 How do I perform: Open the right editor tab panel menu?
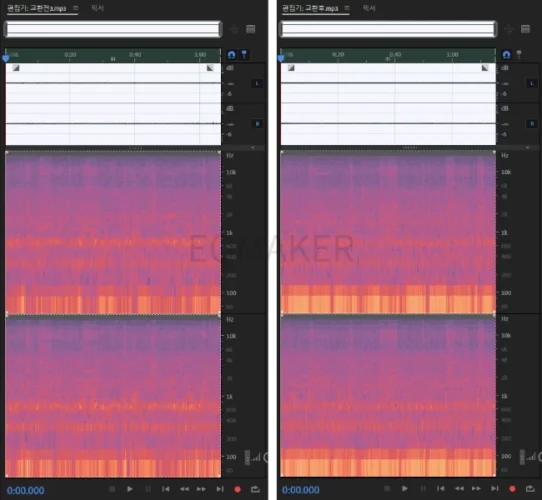(x=347, y=8)
